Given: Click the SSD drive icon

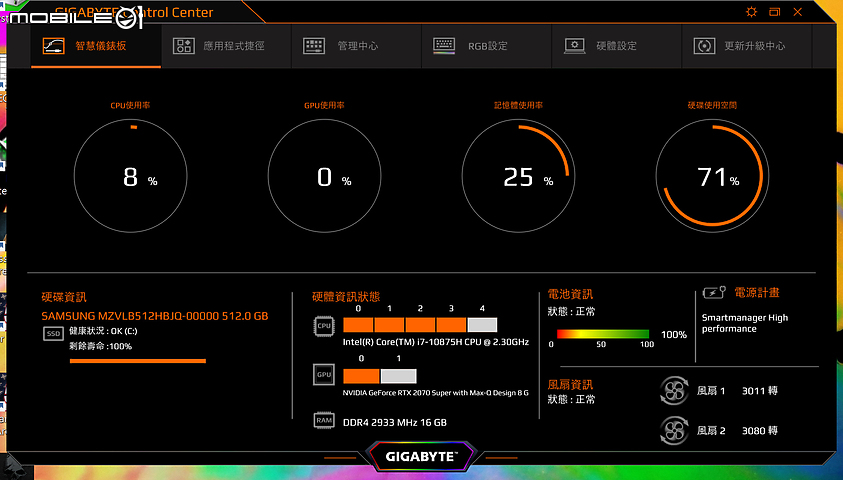Looking at the screenshot, I should tap(53, 334).
